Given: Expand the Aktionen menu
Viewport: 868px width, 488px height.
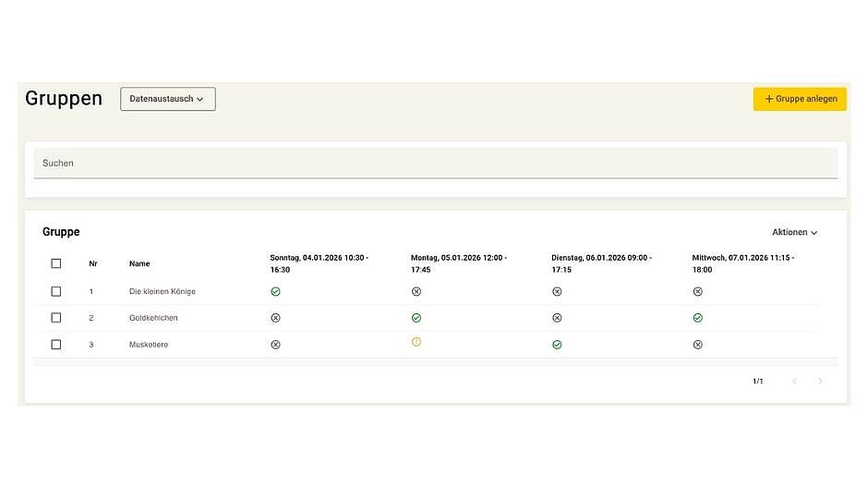Looking at the screenshot, I should (794, 232).
